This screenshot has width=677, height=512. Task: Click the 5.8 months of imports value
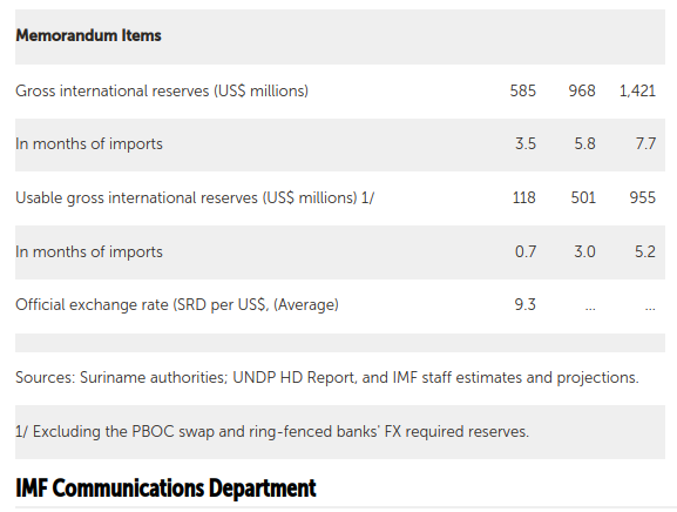pos(584,144)
